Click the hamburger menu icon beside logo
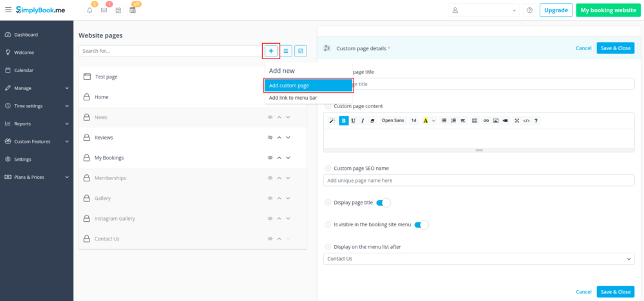644x301 pixels. (x=8, y=10)
